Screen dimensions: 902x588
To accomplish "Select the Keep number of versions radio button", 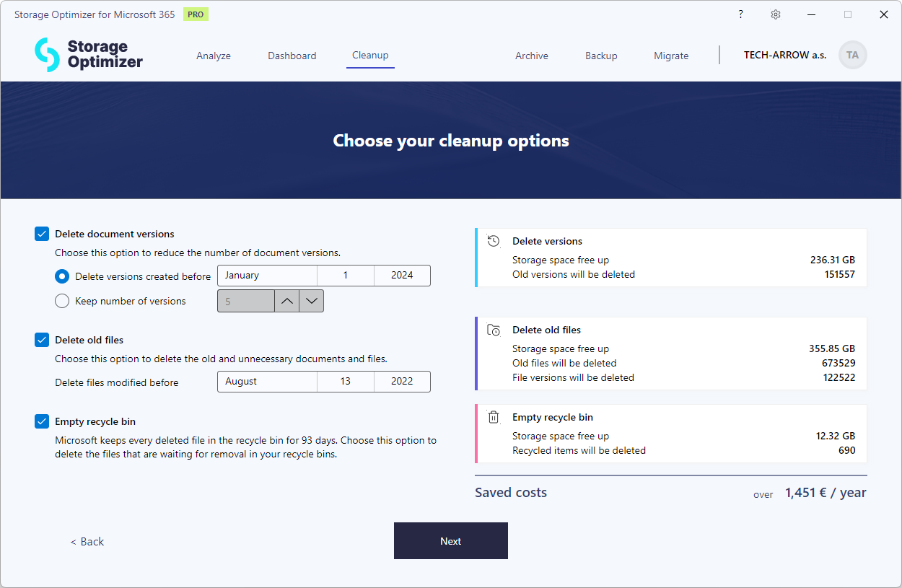I will (61, 301).
